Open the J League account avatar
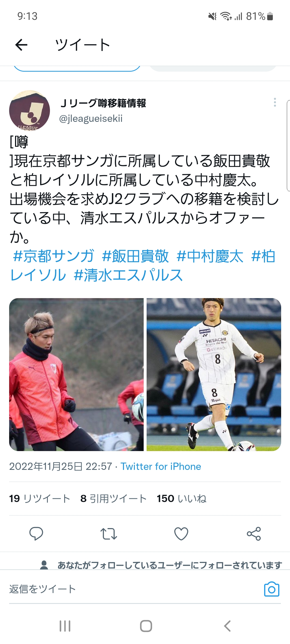 pos(30,110)
